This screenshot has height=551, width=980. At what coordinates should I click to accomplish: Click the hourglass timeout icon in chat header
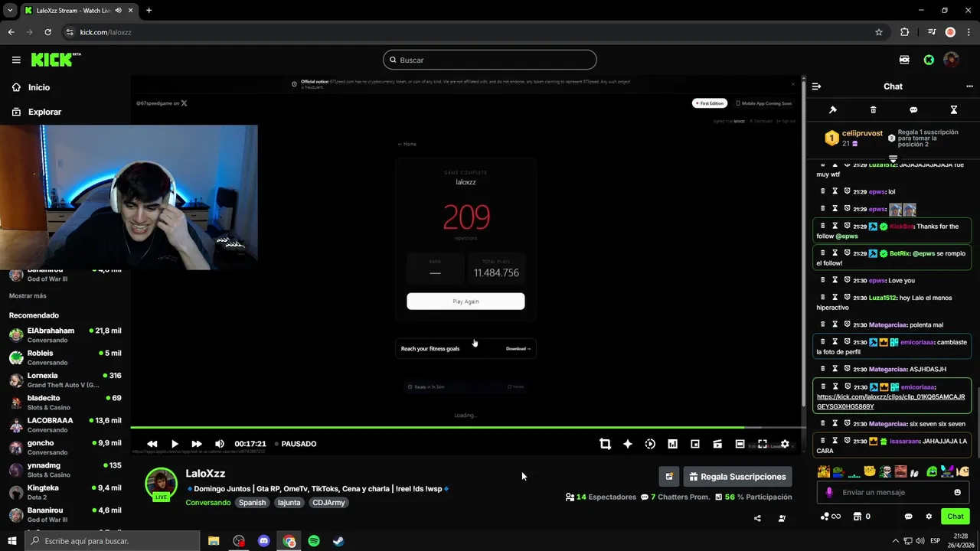pos(953,109)
